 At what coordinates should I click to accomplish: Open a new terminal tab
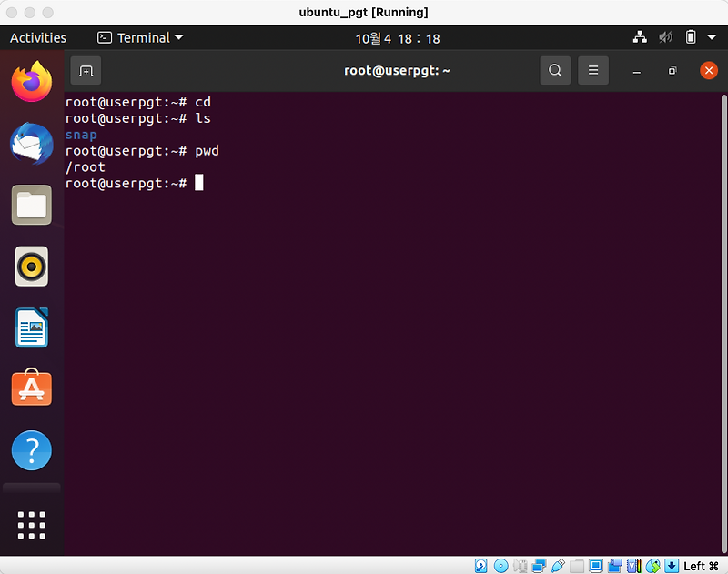point(85,70)
